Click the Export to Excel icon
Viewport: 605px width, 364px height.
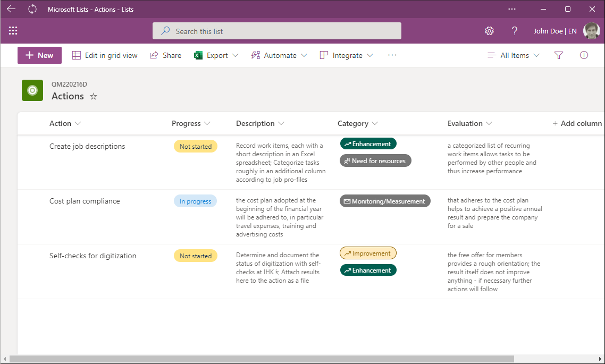point(197,55)
